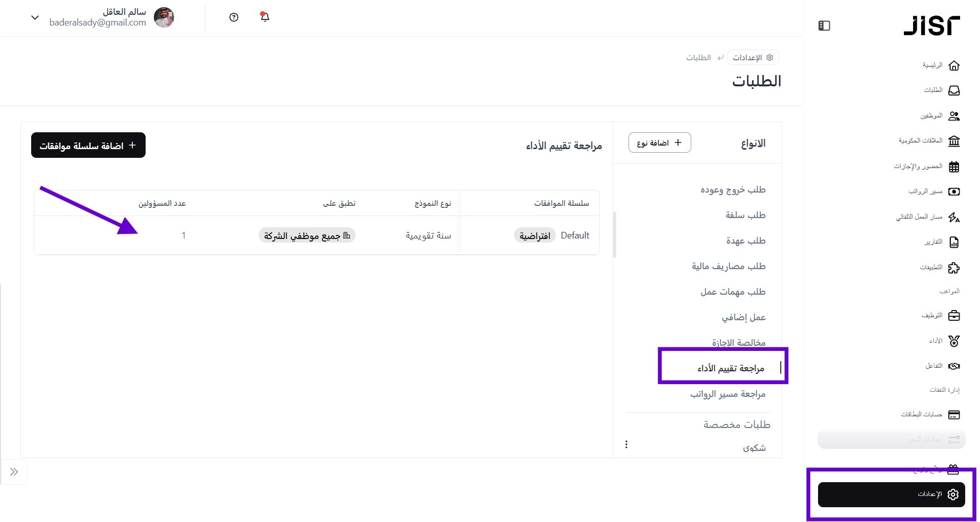Click the notifications bell icon
The height and width of the screenshot is (522, 980).
[x=265, y=17]
